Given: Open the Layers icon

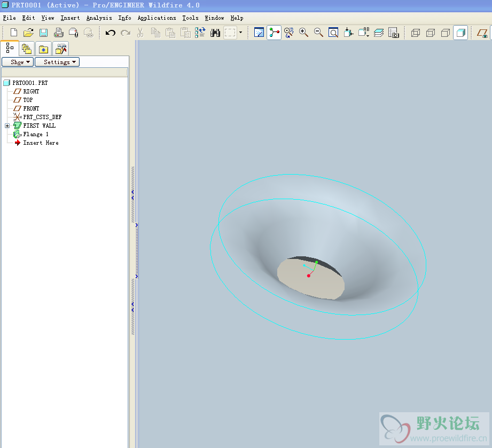Looking at the screenshot, I should tap(379, 33).
